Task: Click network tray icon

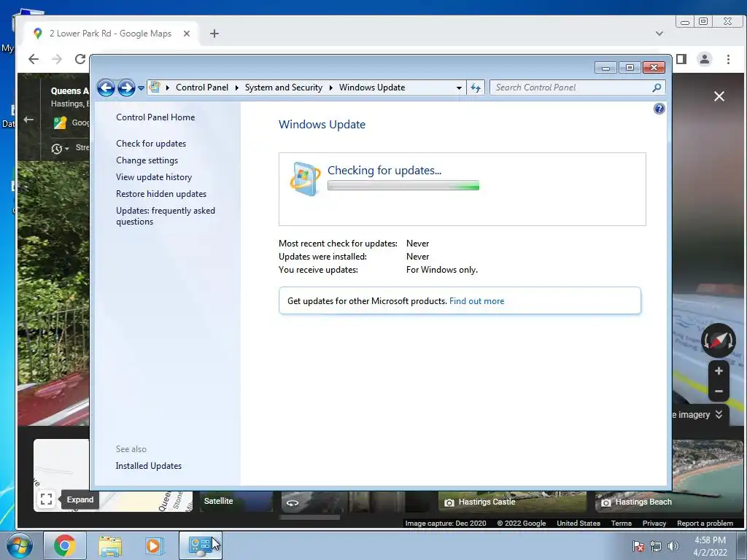Action: click(x=656, y=546)
